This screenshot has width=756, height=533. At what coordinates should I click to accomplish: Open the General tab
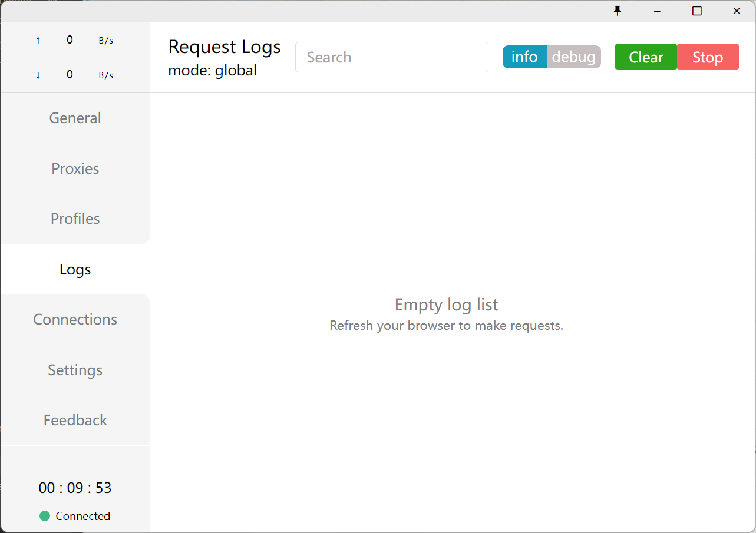point(75,118)
